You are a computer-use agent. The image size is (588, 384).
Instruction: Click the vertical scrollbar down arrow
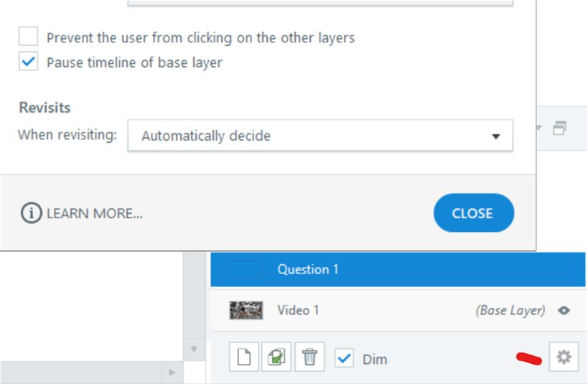194,350
